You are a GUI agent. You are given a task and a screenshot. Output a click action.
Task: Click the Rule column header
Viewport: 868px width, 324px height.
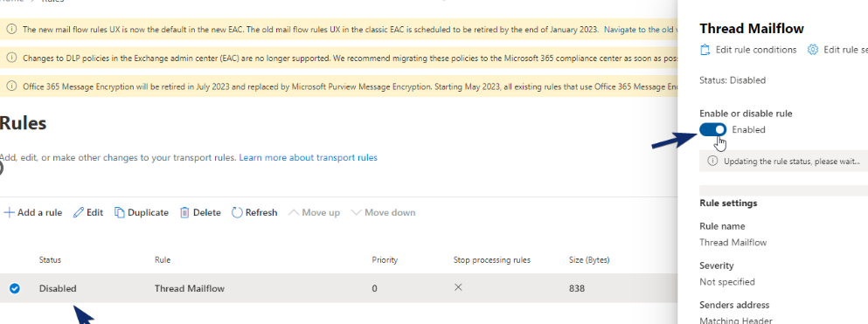[x=163, y=260]
